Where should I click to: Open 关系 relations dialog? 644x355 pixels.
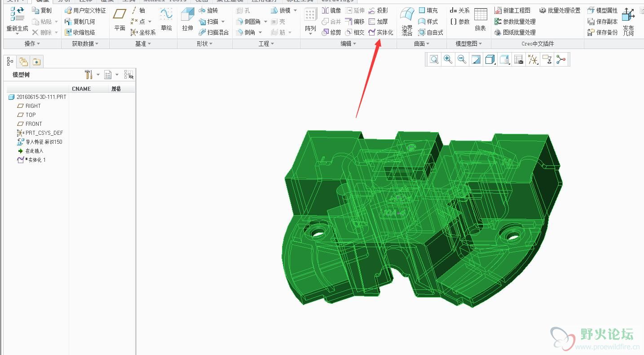[x=459, y=10]
